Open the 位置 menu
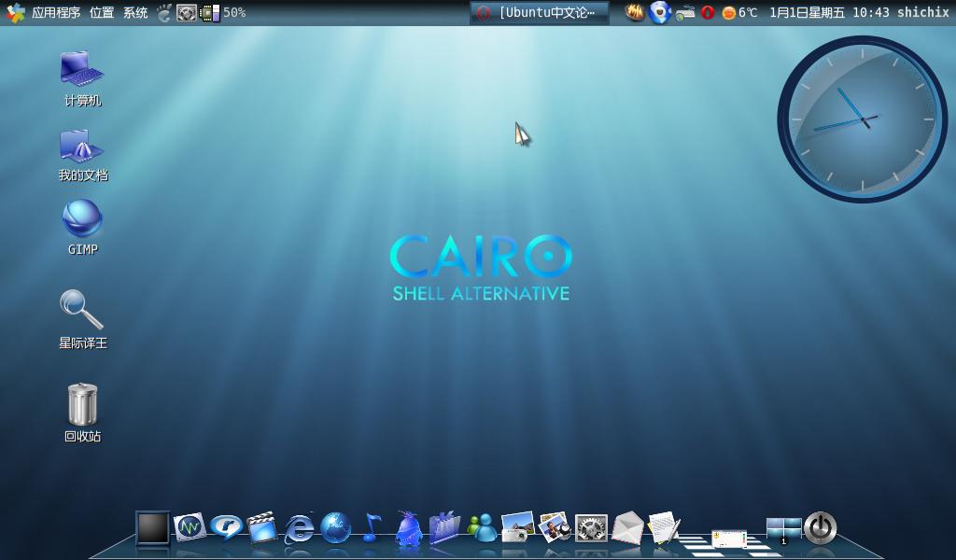The height and width of the screenshot is (560, 956). [x=101, y=12]
